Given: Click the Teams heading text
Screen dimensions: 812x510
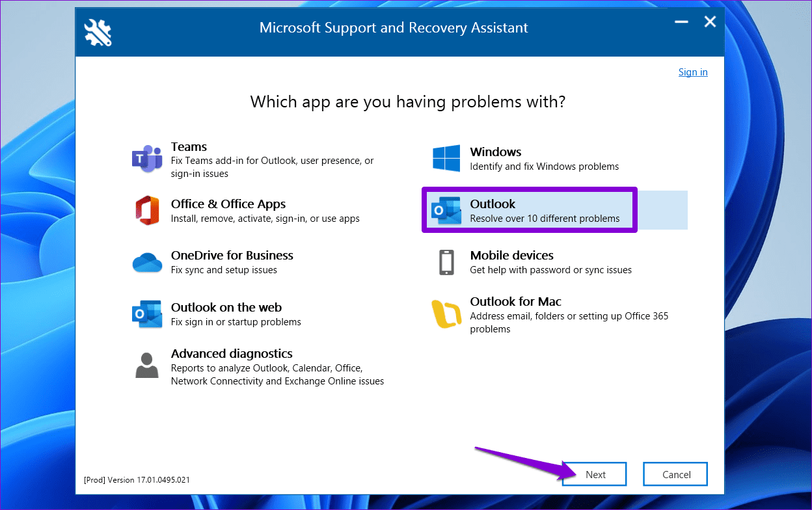Looking at the screenshot, I should pyautogui.click(x=189, y=147).
